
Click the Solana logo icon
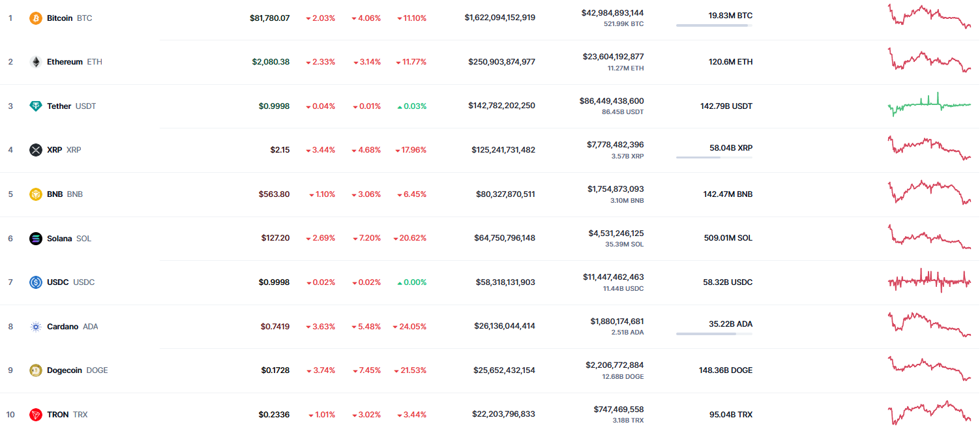click(36, 238)
